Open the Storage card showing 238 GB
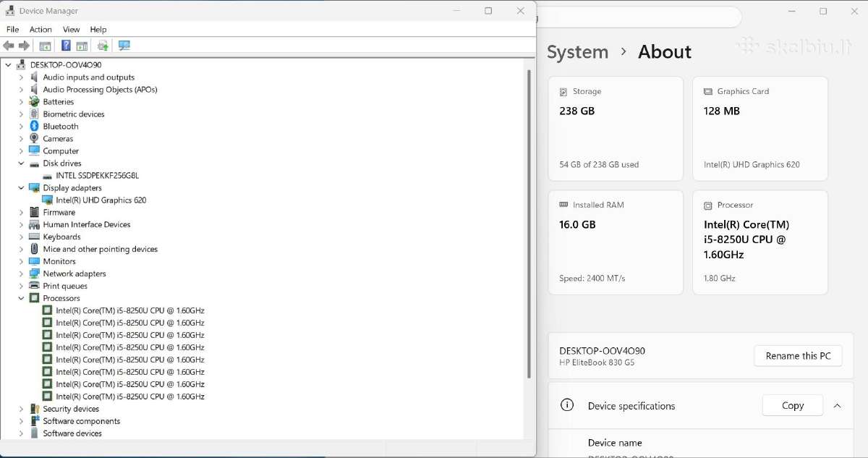The width and height of the screenshot is (868, 458). tap(616, 129)
